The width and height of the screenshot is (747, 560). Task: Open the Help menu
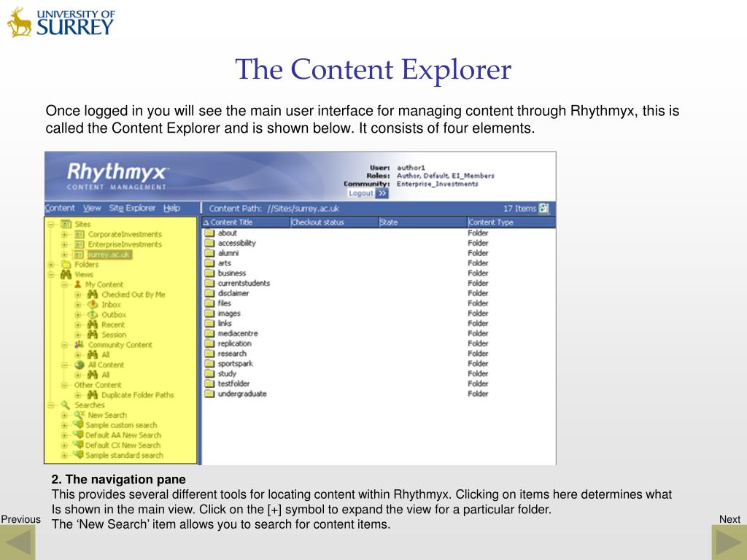171,208
